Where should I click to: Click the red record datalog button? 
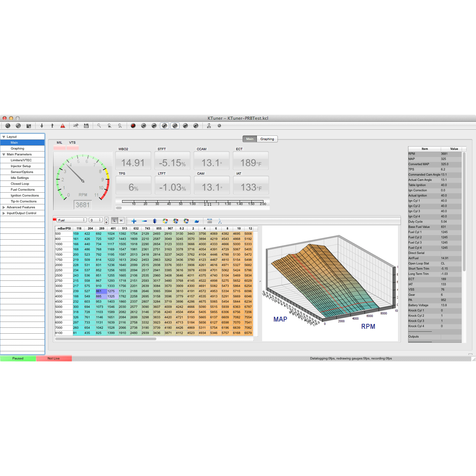coord(133,126)
